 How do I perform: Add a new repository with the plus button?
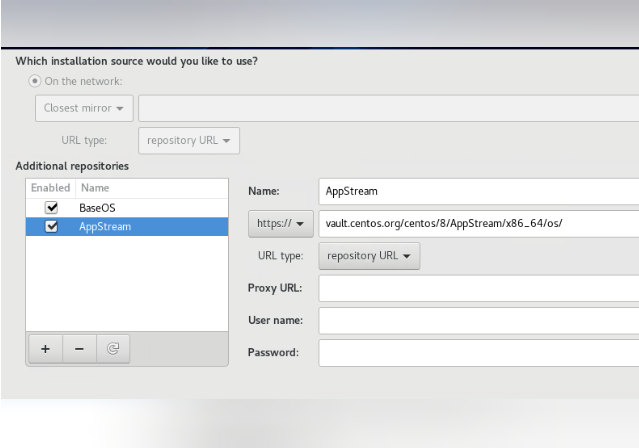46,349
